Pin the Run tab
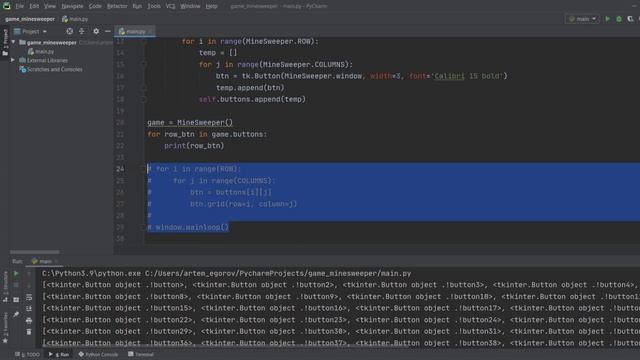This screenshot has width=640, height=360. 16,314
